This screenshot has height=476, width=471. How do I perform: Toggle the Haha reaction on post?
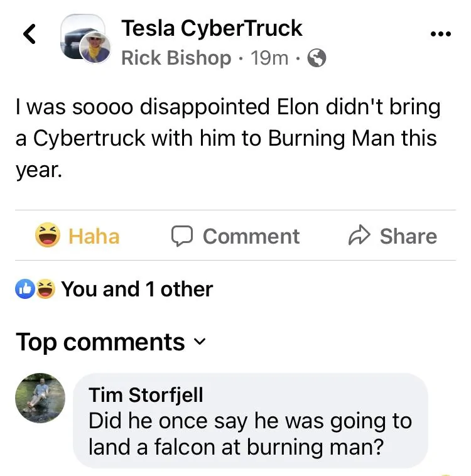[x=78, y=236]
